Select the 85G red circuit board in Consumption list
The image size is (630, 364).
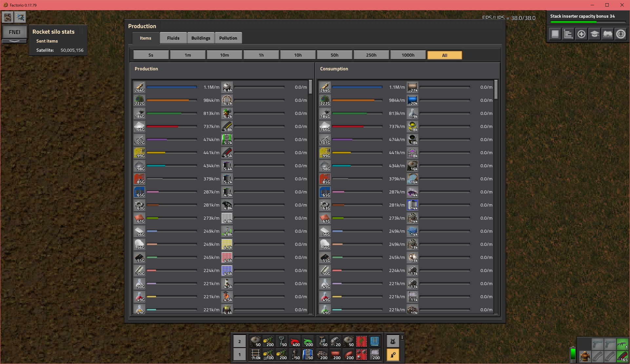325,179
